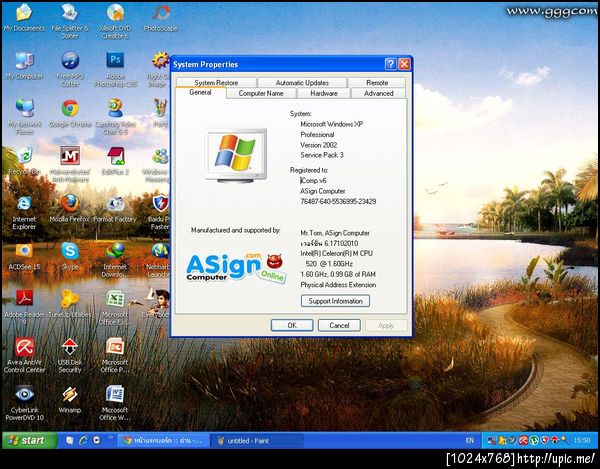
Task: Select the General tab
Action: (x=201, y=93)
